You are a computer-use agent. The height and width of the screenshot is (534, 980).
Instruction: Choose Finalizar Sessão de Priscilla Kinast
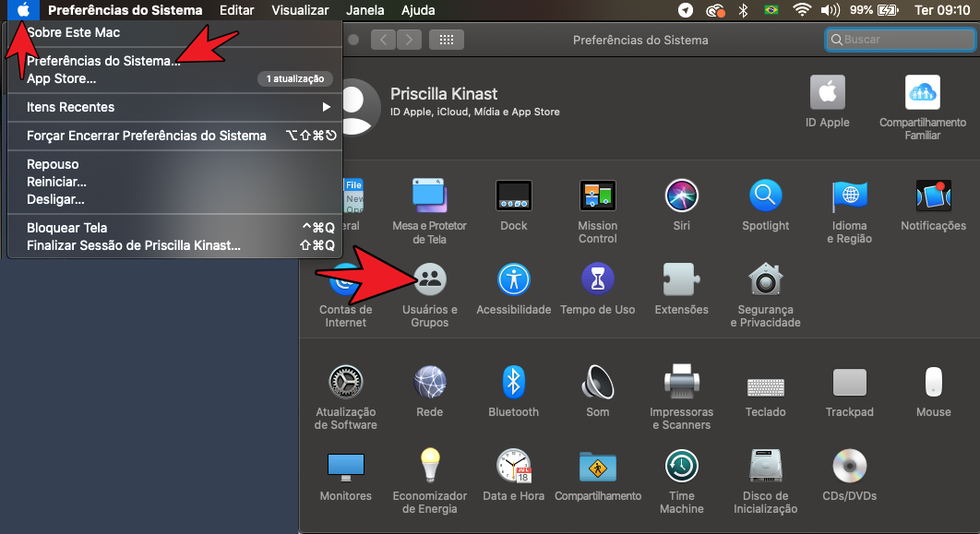(175, 245)
